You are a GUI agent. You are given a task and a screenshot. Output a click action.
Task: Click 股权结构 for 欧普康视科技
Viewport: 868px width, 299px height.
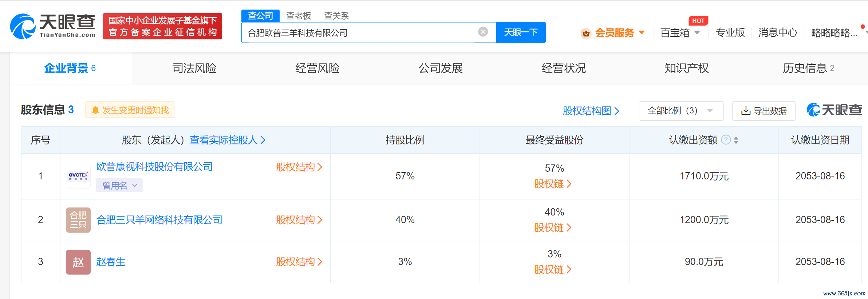click(299, 167)
